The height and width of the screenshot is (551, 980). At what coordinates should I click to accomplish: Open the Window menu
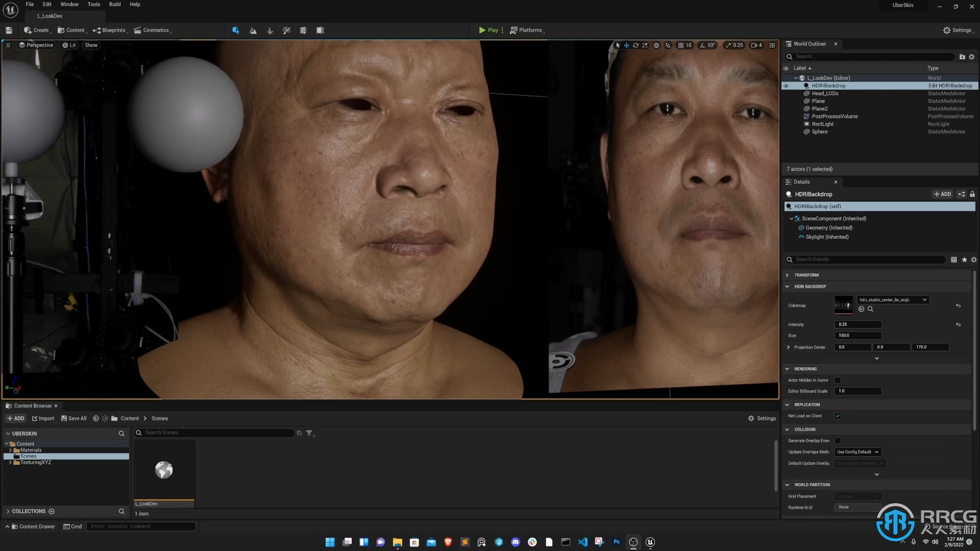69,4
